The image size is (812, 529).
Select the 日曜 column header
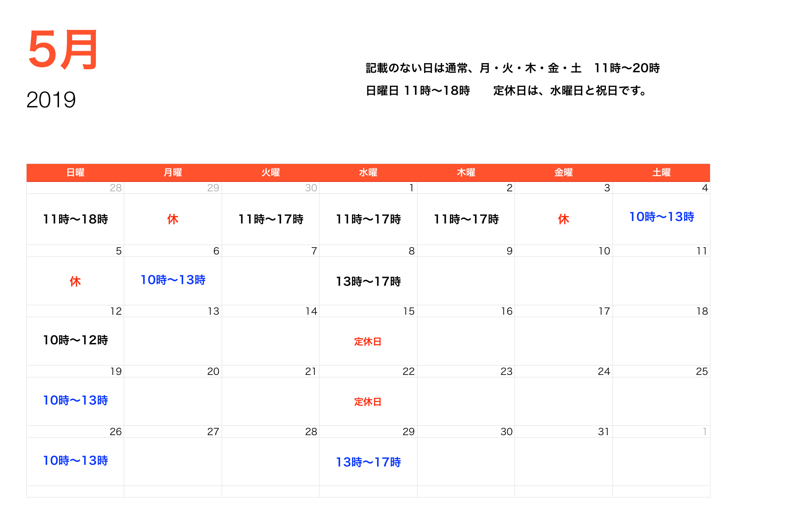(75, 173)
